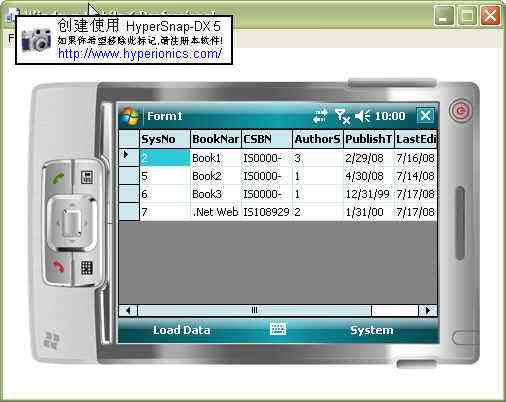
Task: Select the row header for Book3
Action: pos(129,194)
